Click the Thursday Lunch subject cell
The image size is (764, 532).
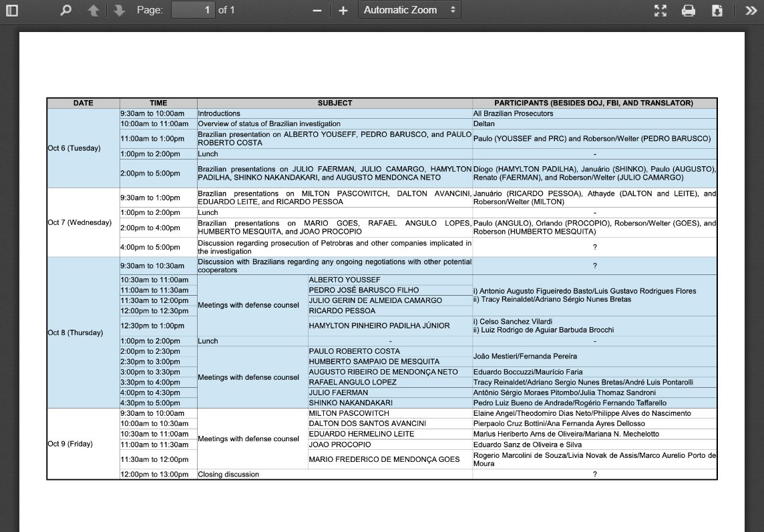252,341
